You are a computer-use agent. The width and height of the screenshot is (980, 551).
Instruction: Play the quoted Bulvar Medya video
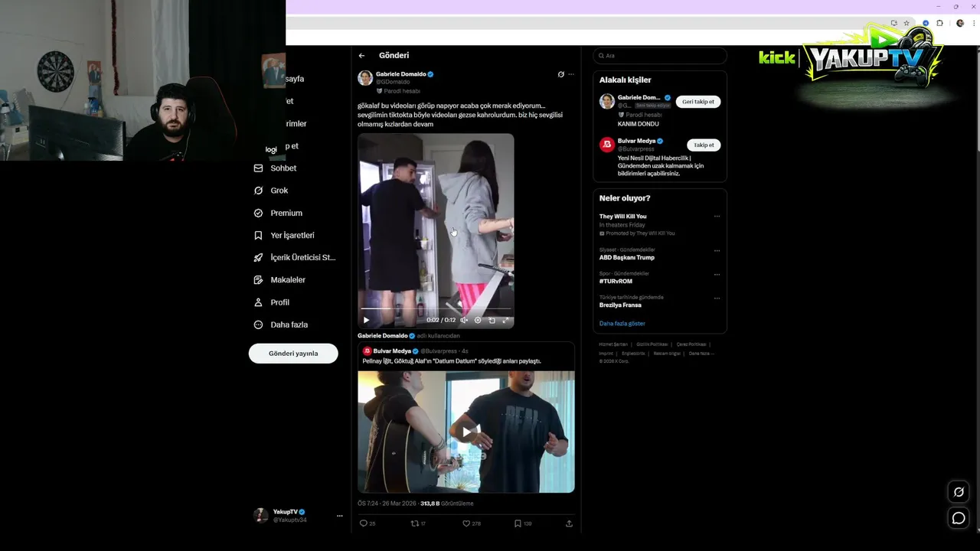coord(466,432)
